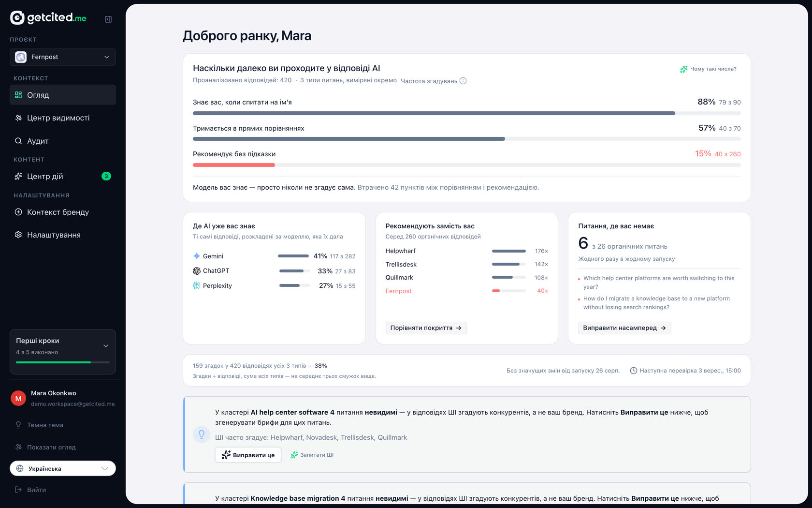812x508 pixels.
Task: Open the Українська language dropdown
Action: [63, 468]
